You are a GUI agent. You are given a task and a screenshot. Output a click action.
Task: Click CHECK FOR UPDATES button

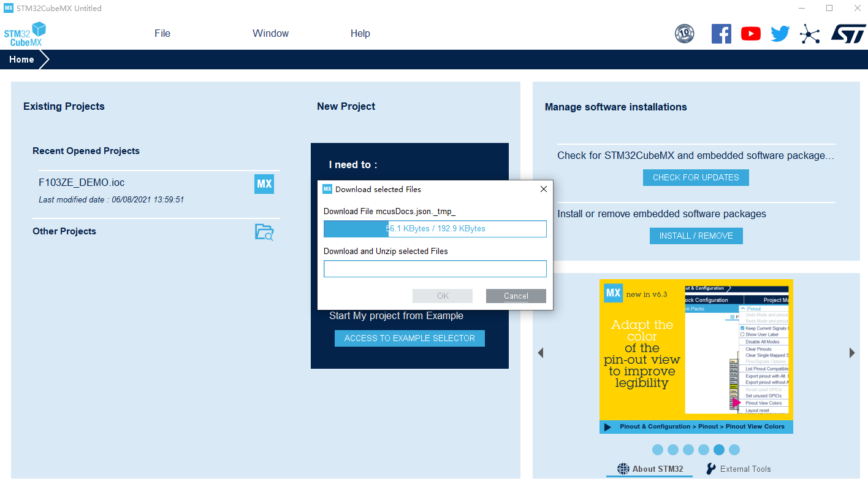[x=696, y=177]
